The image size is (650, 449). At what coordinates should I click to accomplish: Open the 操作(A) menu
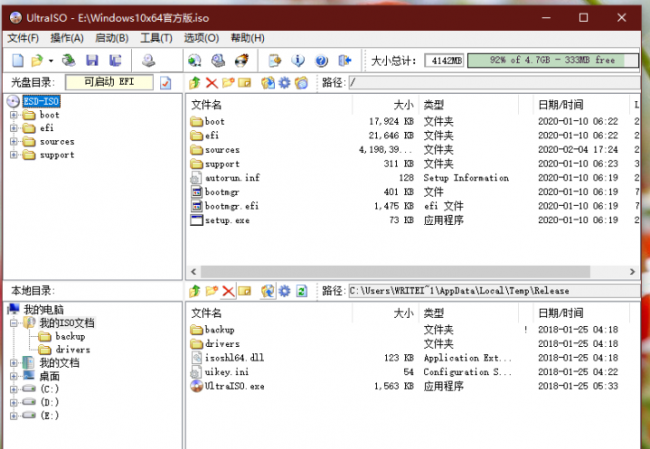(67, 39)
